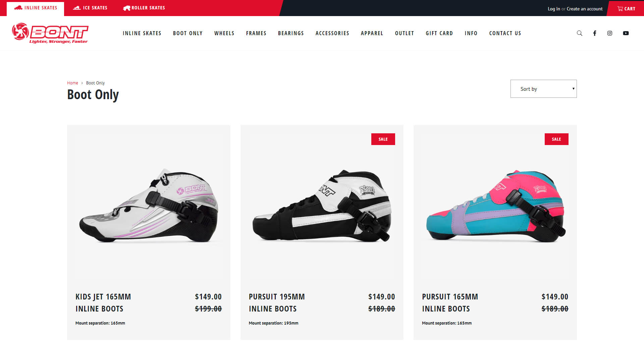Go to the Outlet menu
This screenshot has width=644, height=345.
point(405,33)
